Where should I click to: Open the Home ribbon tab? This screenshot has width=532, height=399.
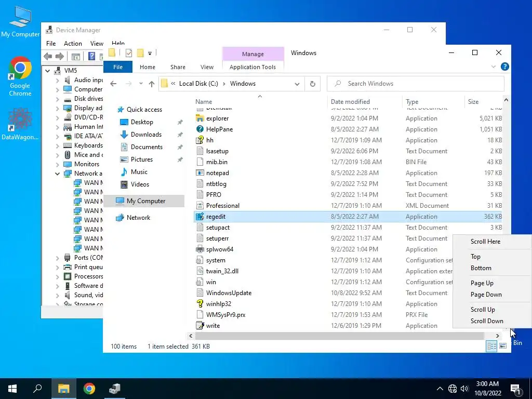[147, 67]
